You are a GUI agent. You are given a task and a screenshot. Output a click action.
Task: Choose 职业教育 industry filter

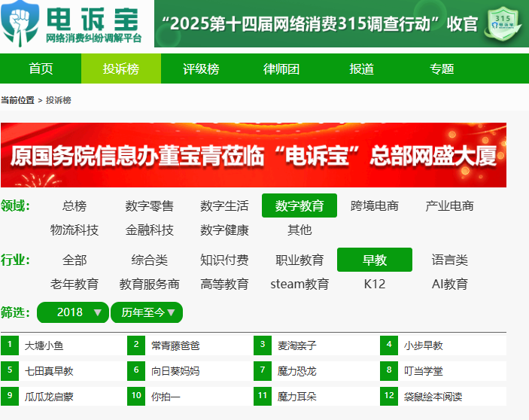pyautogui.click(x=299, y=260)
